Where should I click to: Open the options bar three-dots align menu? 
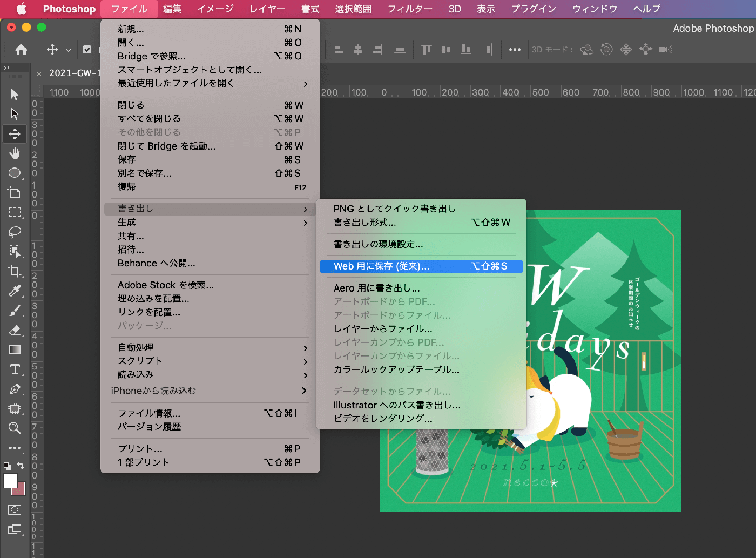[515, 50]
